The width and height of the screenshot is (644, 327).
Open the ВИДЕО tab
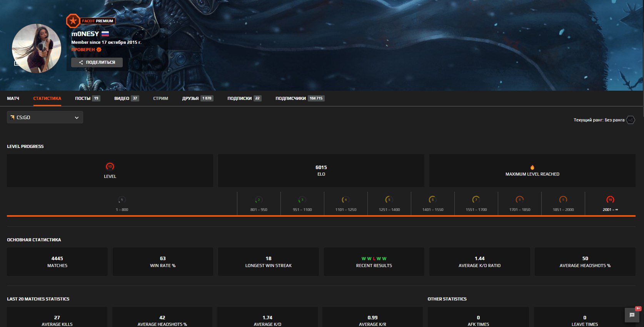(x=122, y=98)
